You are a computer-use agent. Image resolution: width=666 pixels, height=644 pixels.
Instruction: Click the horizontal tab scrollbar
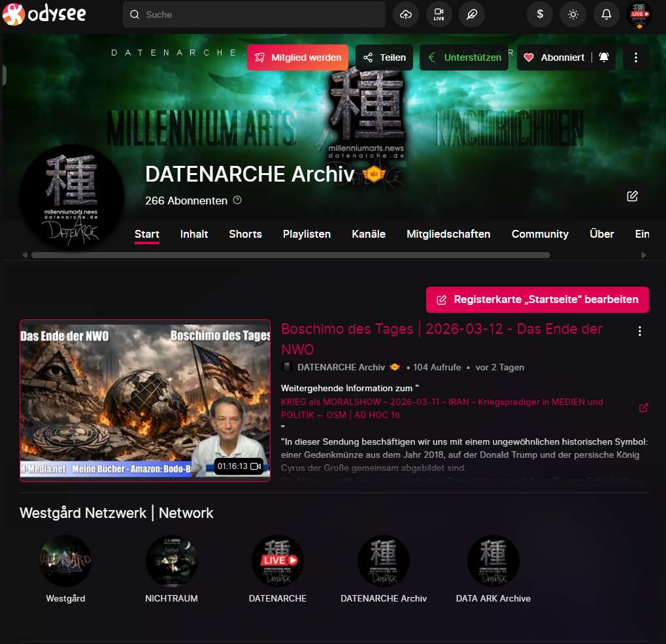[x=291, y=255]
